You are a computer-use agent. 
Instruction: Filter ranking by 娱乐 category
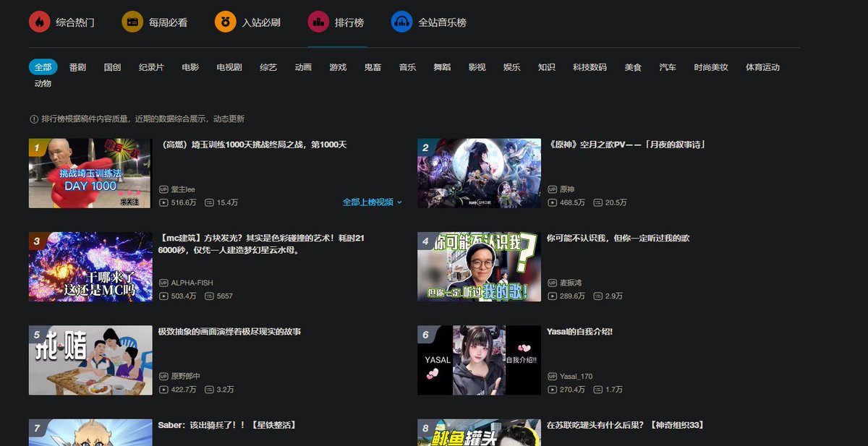511,67
